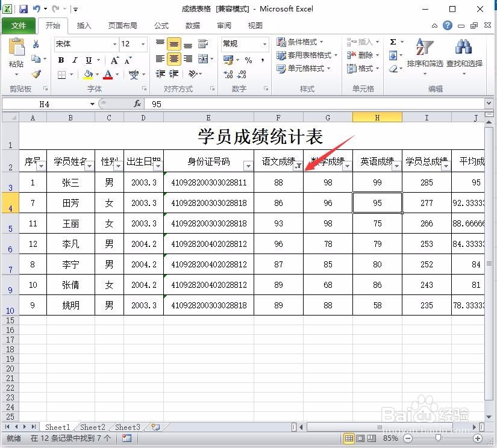Open the font size dropdown

pos(143,44)
